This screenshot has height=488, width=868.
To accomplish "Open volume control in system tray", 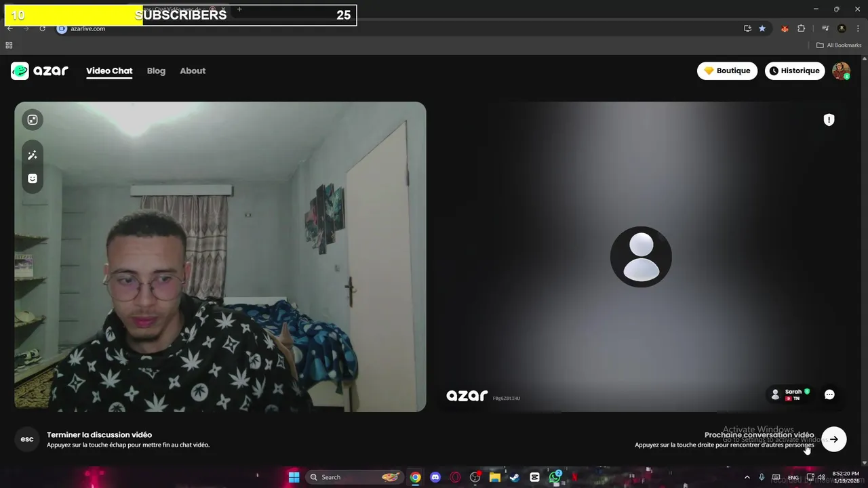I will click(x=821, y=477).
